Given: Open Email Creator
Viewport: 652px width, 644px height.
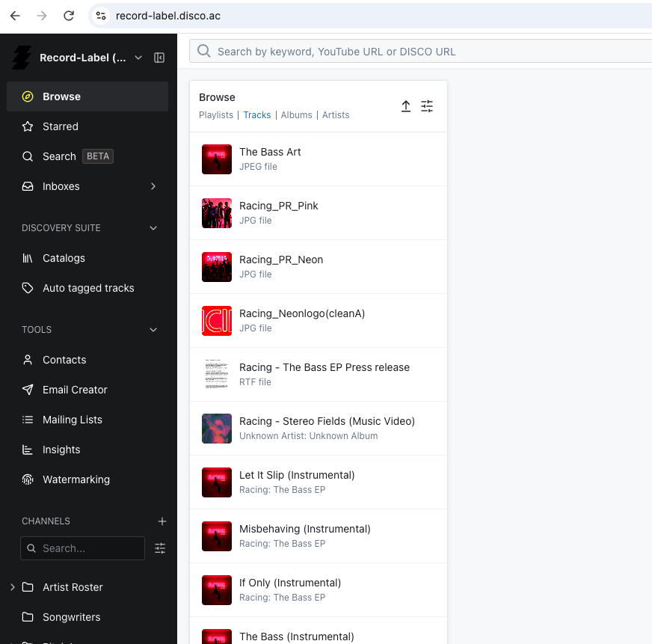Looking at the screenshot, I should pos(87,390).
